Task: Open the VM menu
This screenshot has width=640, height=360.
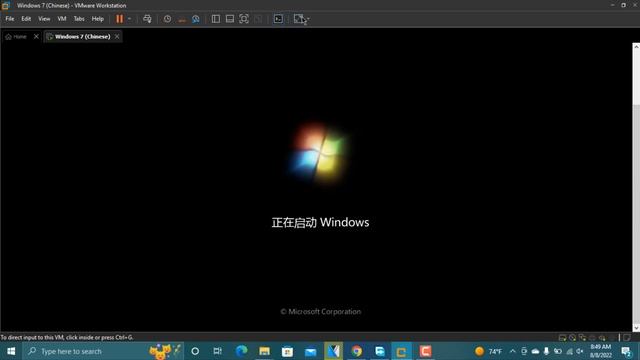Action: click(x=62, y=19)
